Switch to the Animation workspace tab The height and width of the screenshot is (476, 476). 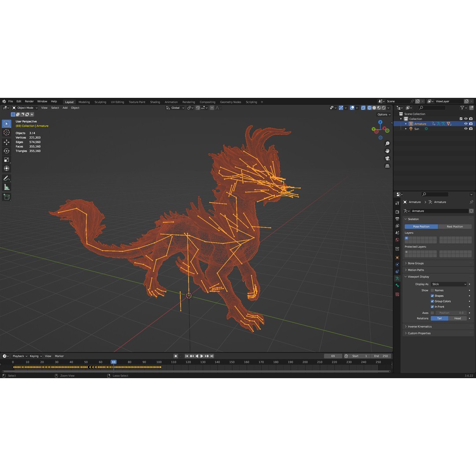click(x=171, y=102)
